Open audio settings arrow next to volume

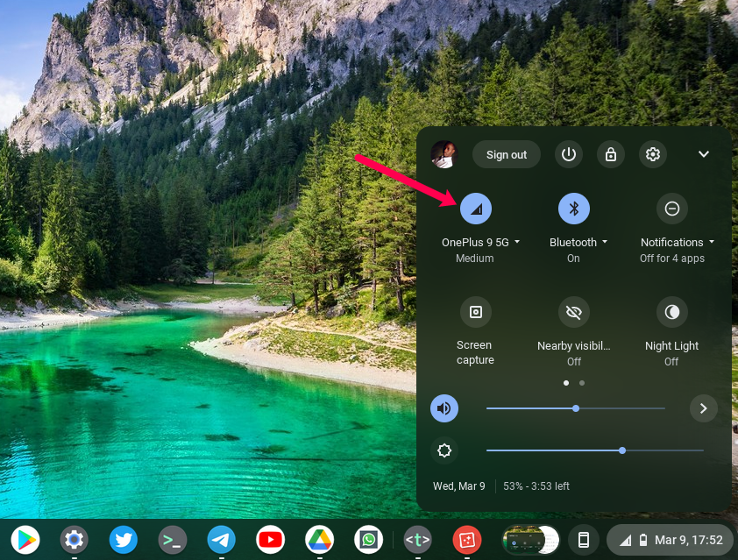703,408
